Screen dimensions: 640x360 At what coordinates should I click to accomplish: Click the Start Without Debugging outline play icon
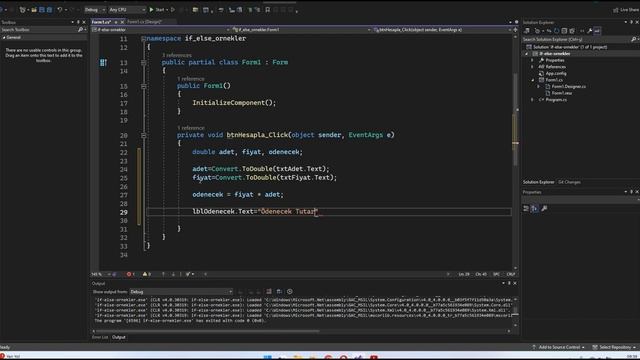tap(173, 9)
